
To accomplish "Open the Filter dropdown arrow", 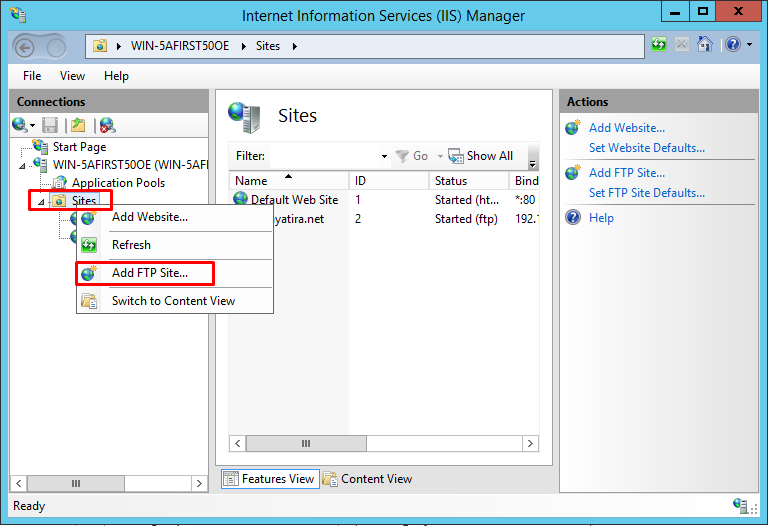I will click(384, 156).
